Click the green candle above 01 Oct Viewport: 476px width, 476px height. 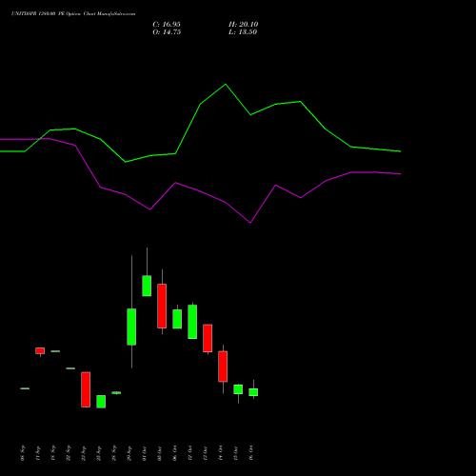147,286
